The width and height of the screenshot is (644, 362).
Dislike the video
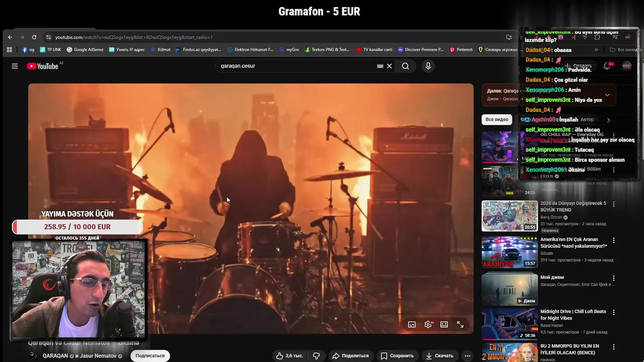tap(316, 355)
